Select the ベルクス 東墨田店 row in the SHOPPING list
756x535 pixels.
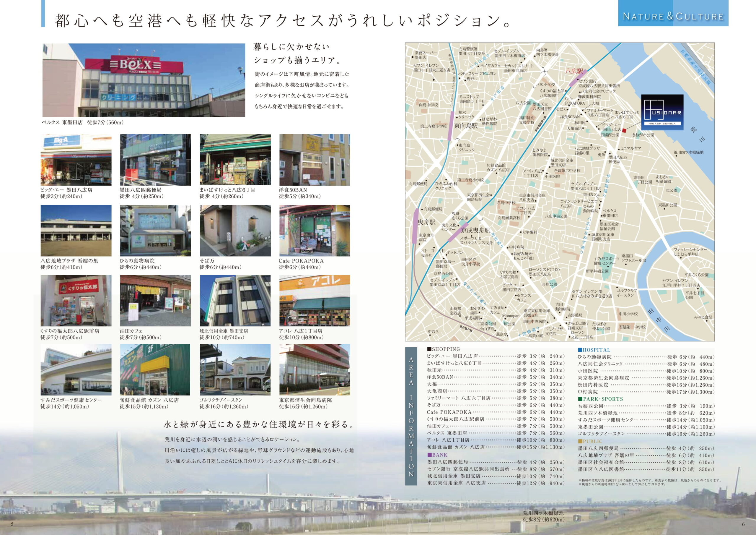click(x=496, y=433)
